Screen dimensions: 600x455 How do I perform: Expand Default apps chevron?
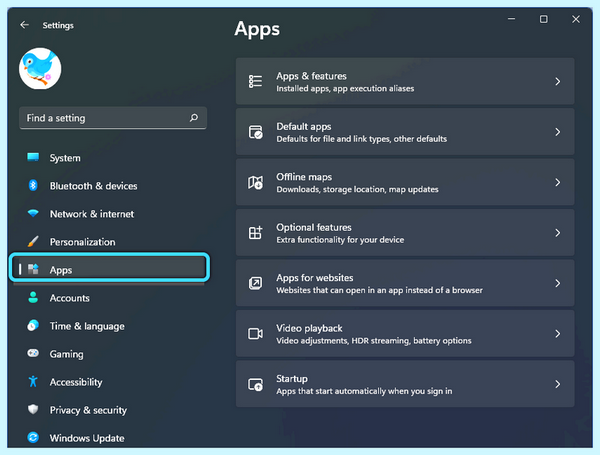click(x=558, y=132)
